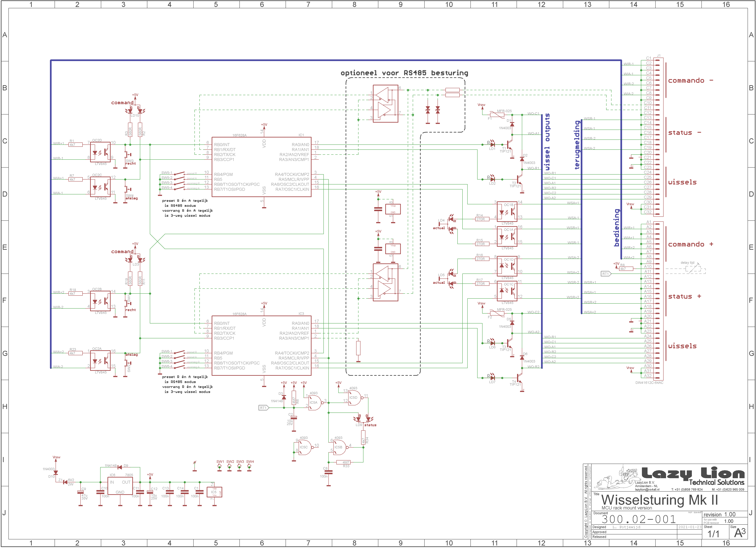
Task: Click the F2 MFR-025 fuse symbol
Action: 497,313
